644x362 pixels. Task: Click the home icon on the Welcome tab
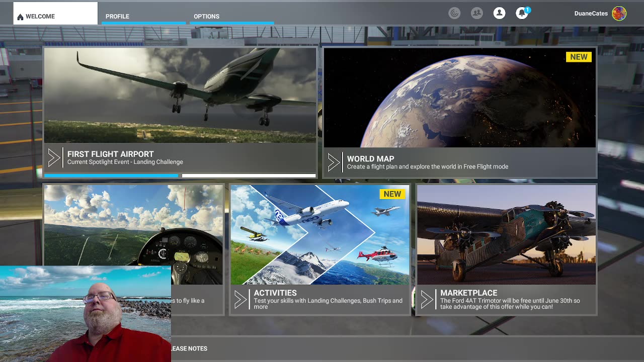[x=20, y=17]
